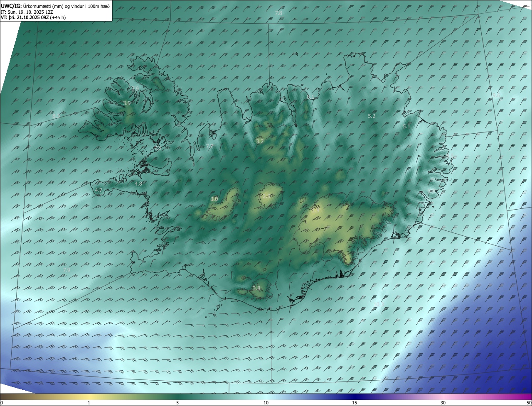Click the color scale tick labeled 0

(x=2, y=403)
